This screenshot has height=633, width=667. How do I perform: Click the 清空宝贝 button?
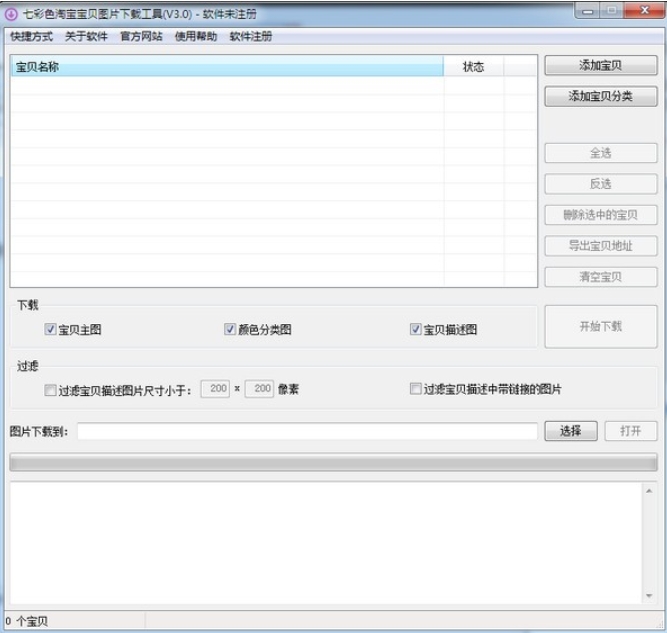(x=601, y=277)
